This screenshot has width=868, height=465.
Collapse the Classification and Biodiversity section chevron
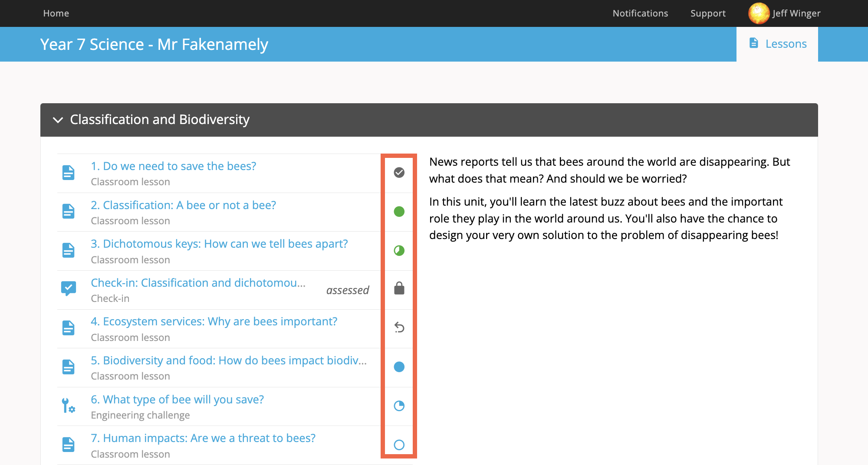click(58, 120)
